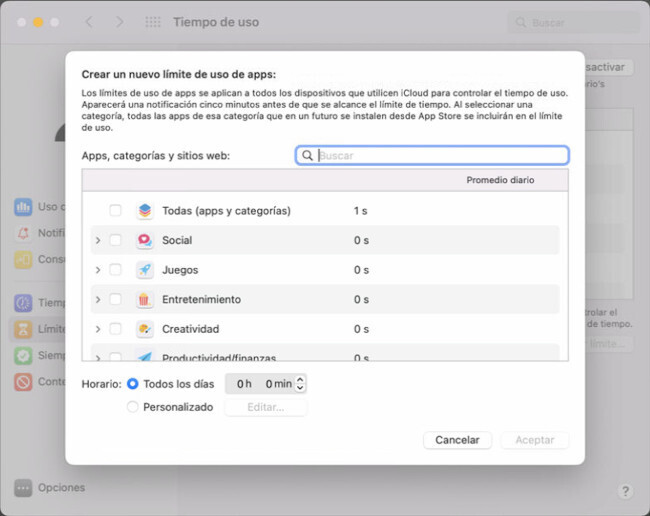Select the Personalizado radio option
Image resolution: width=650 pixels, height=516 pixels.
(x=133, y=407)
